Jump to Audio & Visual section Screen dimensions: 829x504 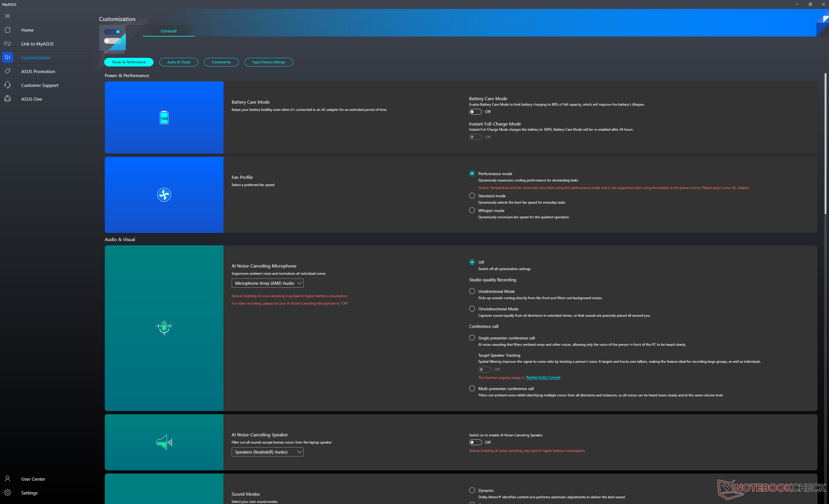coord(178,62)
